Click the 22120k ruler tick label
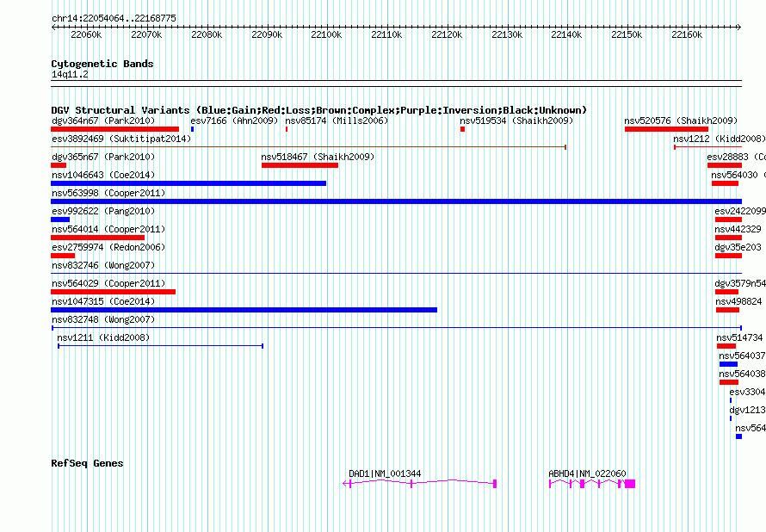 (447, 34)
